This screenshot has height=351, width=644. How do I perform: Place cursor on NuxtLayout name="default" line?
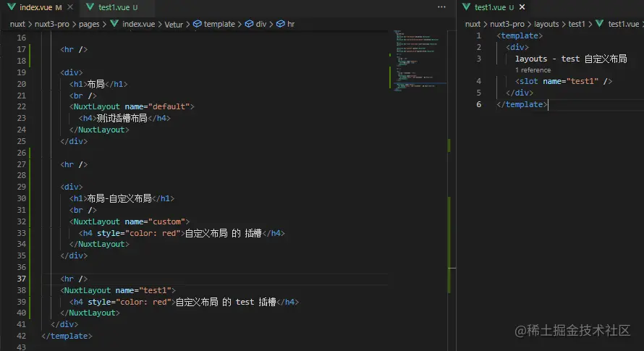point(132,106)
